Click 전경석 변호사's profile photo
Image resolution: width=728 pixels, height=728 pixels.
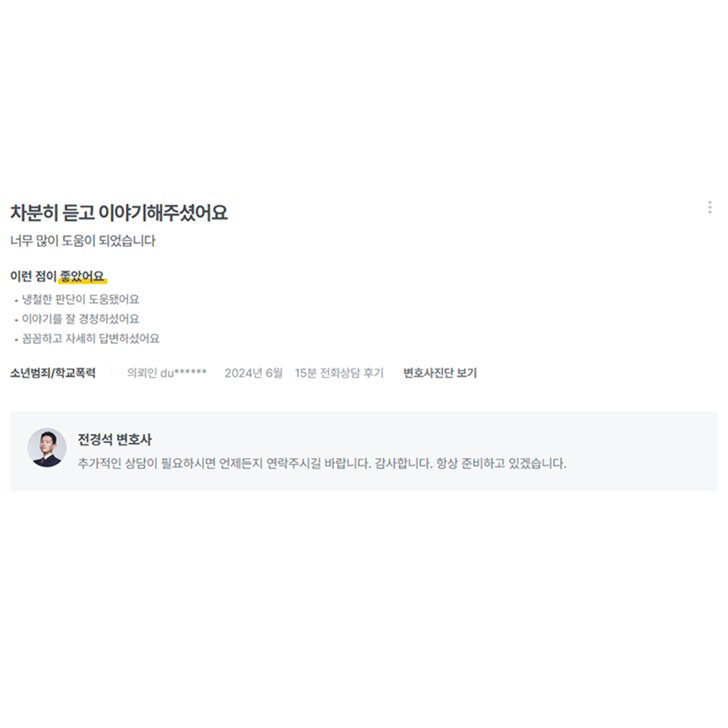pyautogui.click(x=46, y=447)
